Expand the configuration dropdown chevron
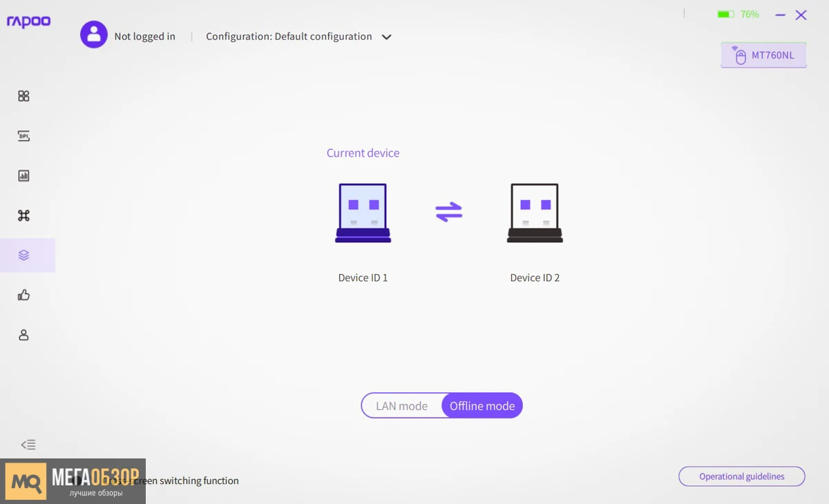This screenshot has height=504, width=829. pos(387,37)
